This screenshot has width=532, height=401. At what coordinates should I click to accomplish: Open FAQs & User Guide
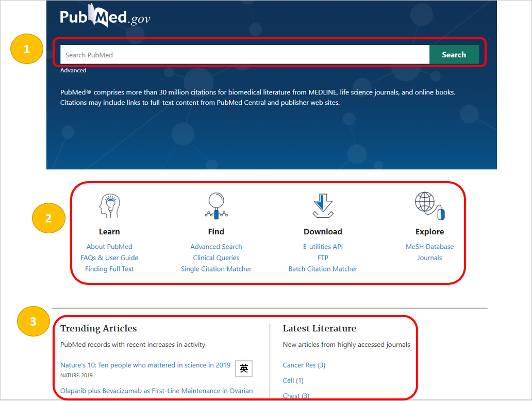point(109,258)
